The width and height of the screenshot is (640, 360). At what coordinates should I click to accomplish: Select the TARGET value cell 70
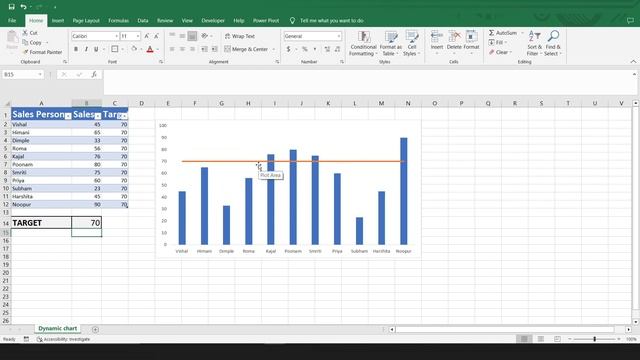click(87, 223)
